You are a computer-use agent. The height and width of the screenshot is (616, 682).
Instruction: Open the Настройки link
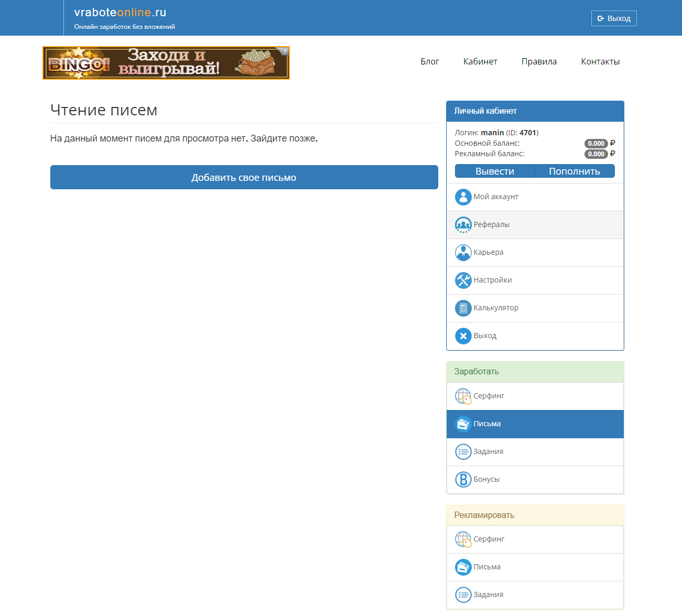pos(535,280)
